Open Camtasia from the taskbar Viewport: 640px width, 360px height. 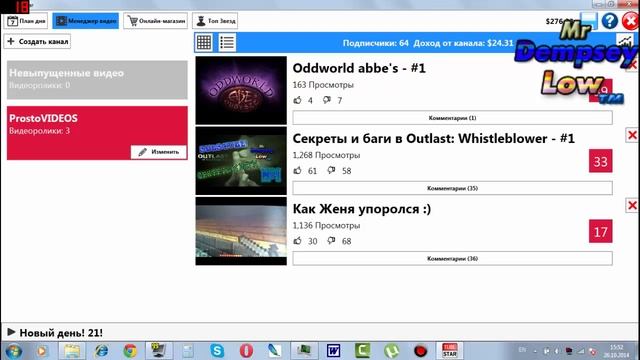pyautogui.click(x=362, y=351)
